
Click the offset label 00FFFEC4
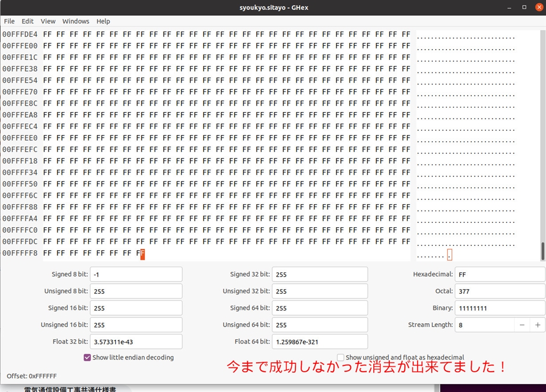click(20, 126)
